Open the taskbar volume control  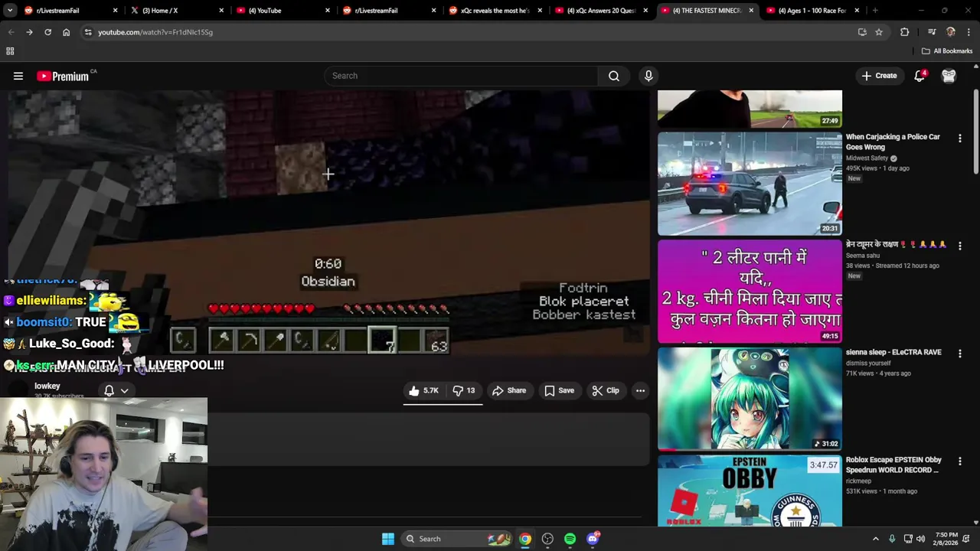pyautogui.click(x=921, y=539)
